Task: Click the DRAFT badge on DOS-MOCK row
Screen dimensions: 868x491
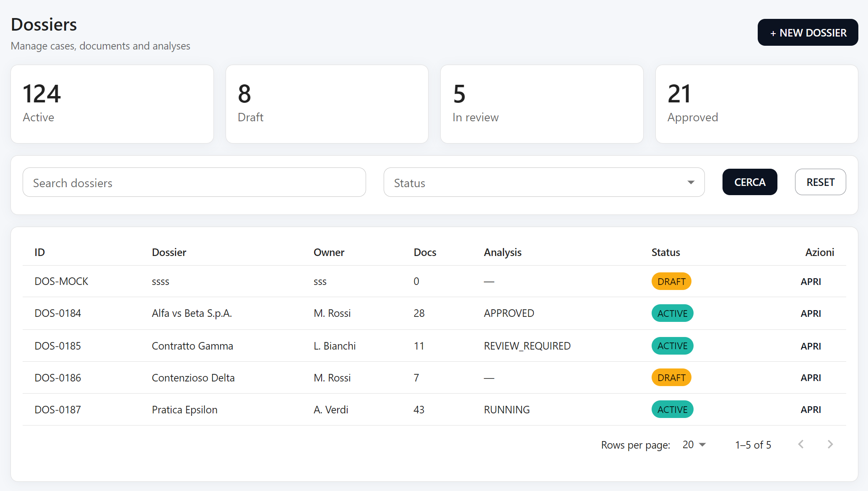Action: coord(671,282)
